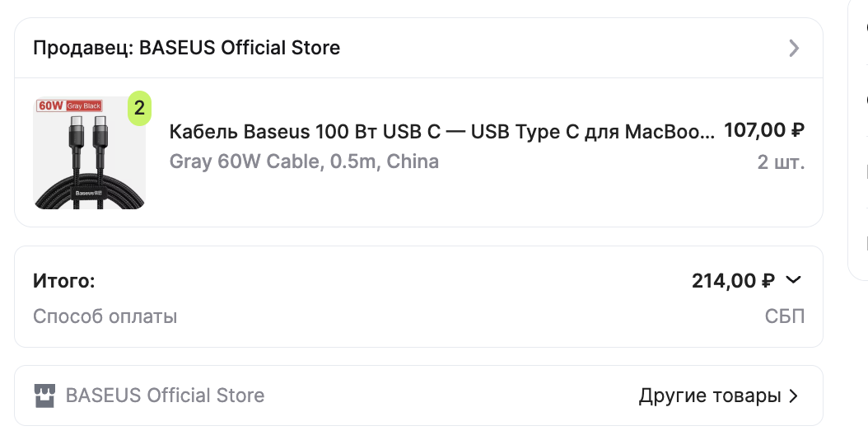Click the store icon beside BASEUS Official Store

(44, 396)
